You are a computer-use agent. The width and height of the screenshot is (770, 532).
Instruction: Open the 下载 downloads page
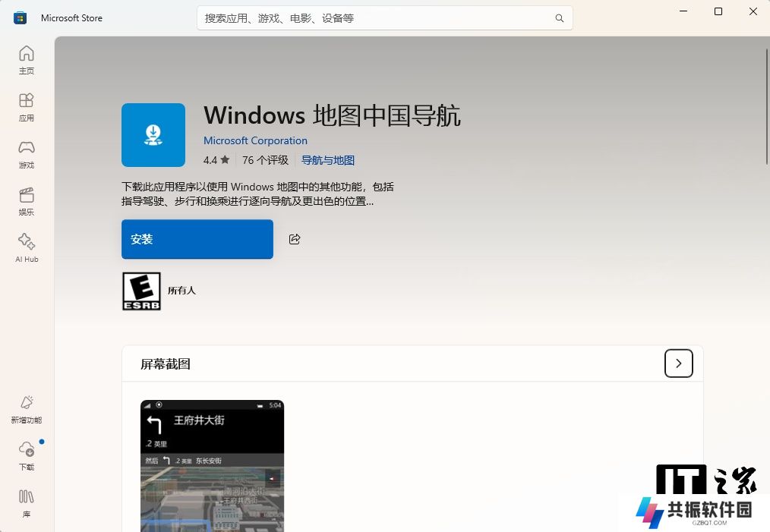(x=27, y=456)
